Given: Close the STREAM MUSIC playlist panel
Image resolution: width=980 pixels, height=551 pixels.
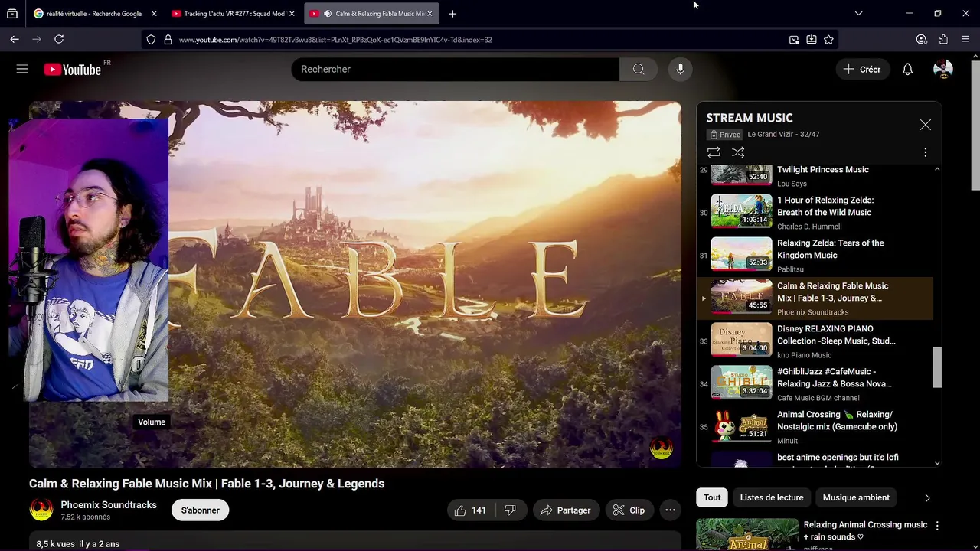Looking at the screenshot, I should [x=926, y=125].
